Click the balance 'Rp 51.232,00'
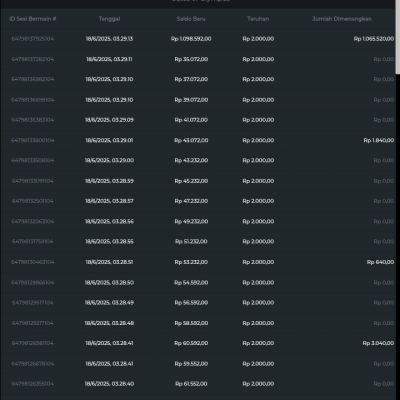Viewport: 400px width, 400px height. [x=191, y=241]
